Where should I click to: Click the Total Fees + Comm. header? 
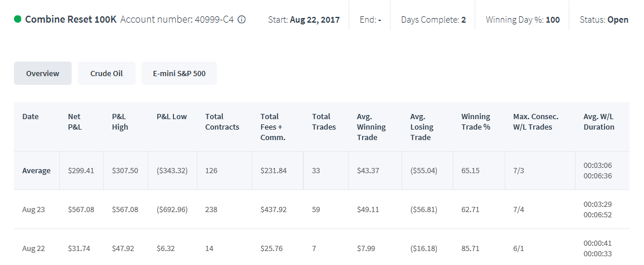coord(273,127)
